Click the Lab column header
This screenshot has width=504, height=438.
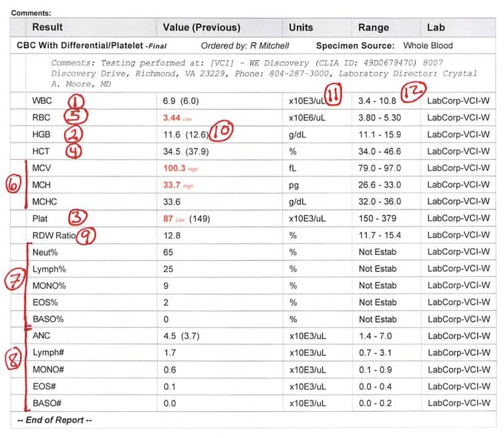436,27
